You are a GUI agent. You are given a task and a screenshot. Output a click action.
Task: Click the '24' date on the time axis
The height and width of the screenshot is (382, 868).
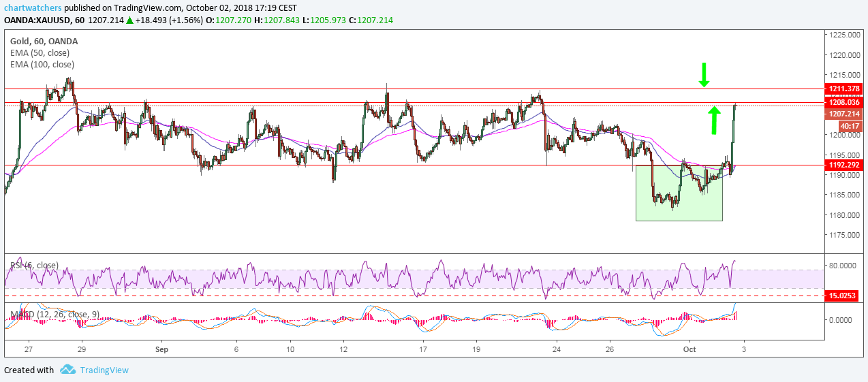pyautogui.click(x=557, y=349)
